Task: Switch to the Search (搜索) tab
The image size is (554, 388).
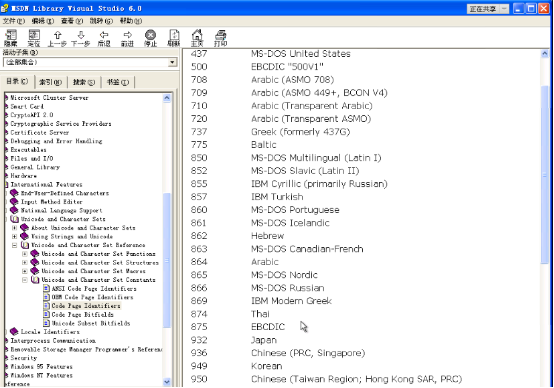Action: [84, 82]
